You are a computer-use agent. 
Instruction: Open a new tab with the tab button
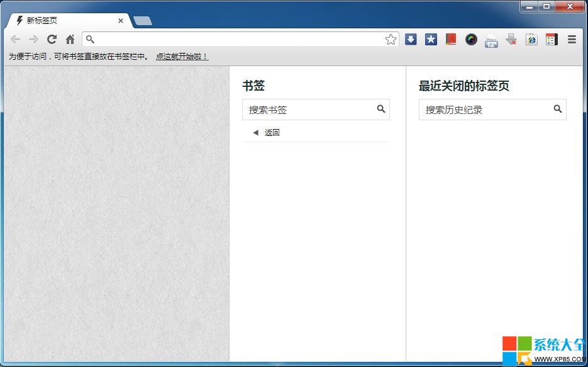click(x=143, y=21)
